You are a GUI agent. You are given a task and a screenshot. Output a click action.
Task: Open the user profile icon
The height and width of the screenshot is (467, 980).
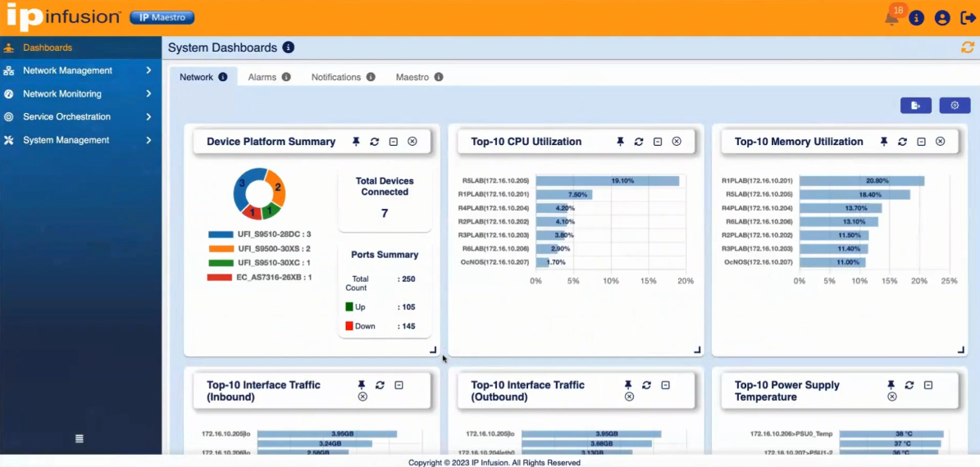(942, 18)
